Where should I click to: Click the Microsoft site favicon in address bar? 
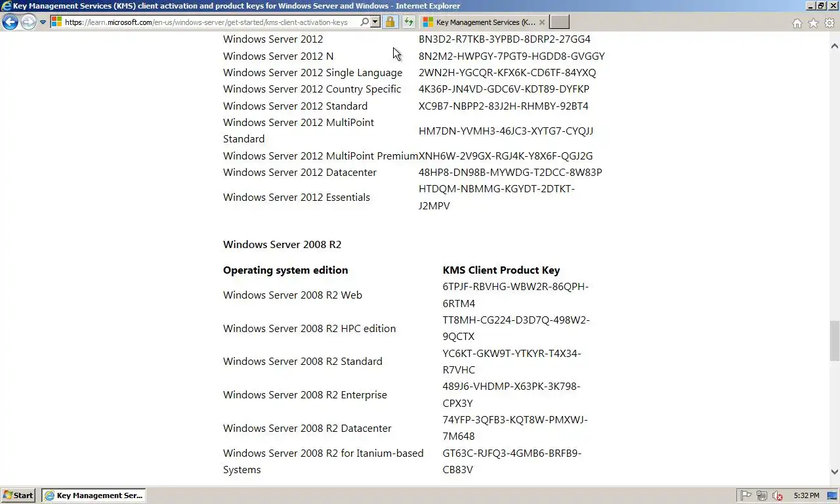[x=56, y=22]
